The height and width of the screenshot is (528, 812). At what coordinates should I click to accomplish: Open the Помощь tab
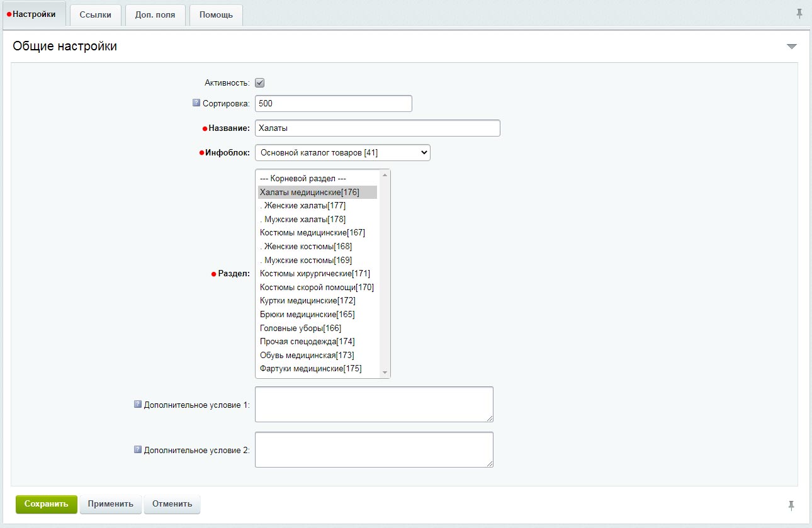[x=215, y=14]
